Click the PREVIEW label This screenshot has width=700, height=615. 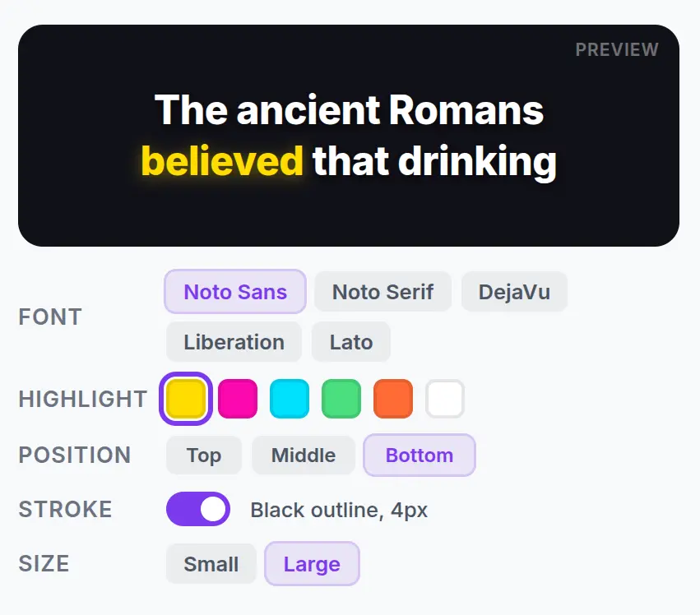617,49
